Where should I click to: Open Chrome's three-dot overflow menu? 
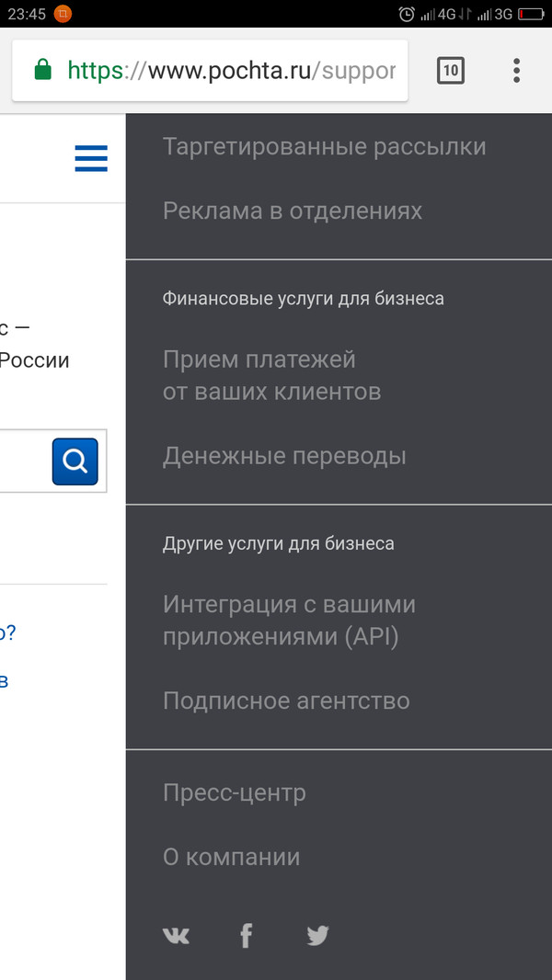click(516, 70)
